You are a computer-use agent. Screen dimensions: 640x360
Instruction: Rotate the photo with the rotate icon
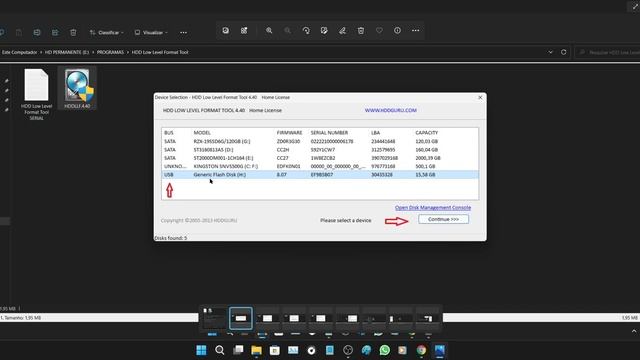coord(306,31)
